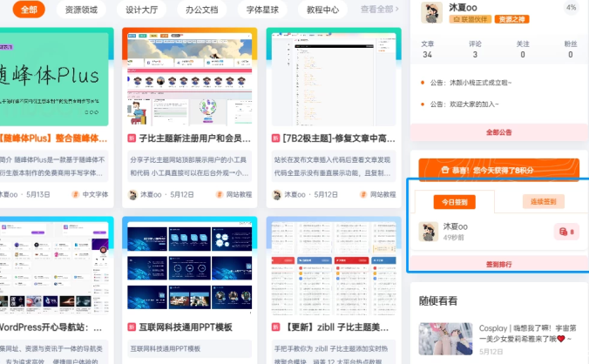The image size is (589, 364).
Task: Open the 7B2极主题 code article thumbnail
Action: coord(334,79)
